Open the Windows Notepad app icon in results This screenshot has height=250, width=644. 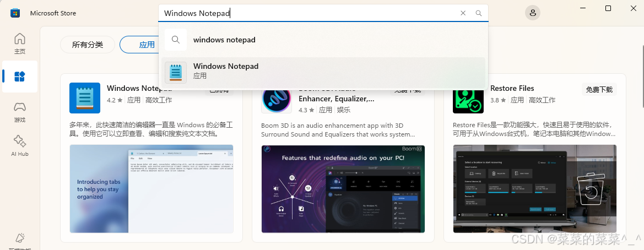coord(85,97)
